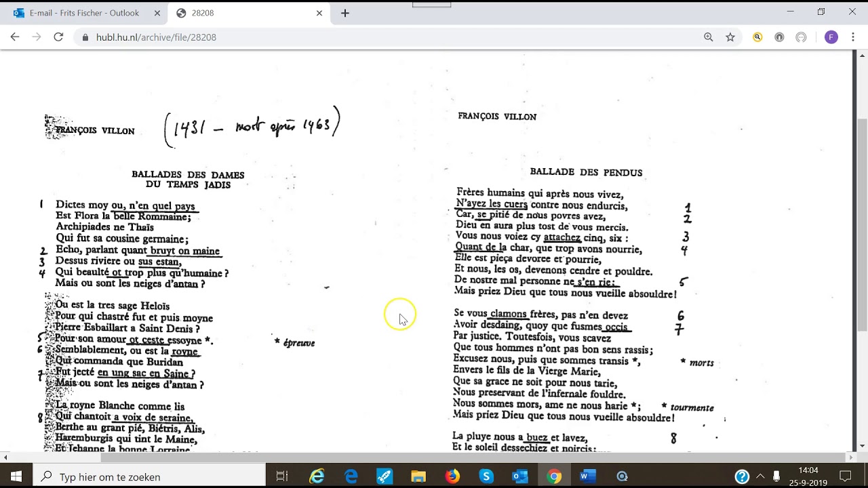The image size is (868, 488).
Task: Open a new browser tab
Action: 345,13
